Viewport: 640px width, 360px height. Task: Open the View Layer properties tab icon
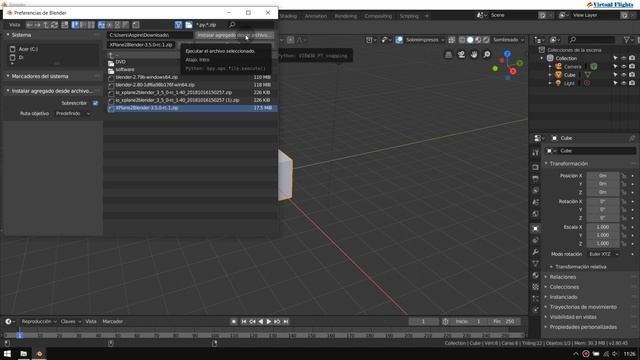(x=535, y=191)
